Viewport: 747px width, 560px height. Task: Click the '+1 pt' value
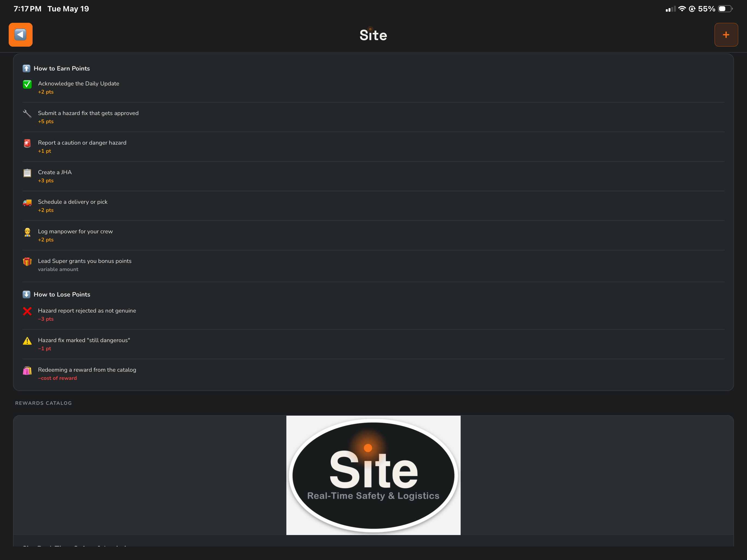tap(45, 151)
